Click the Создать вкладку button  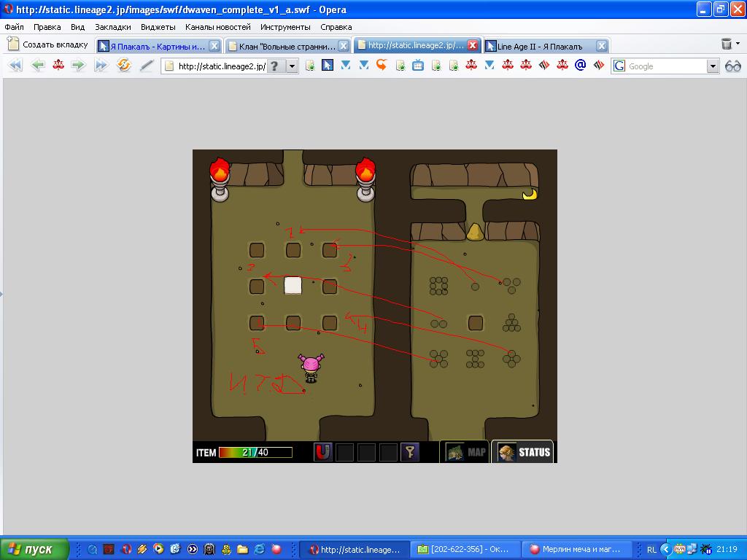48,44
